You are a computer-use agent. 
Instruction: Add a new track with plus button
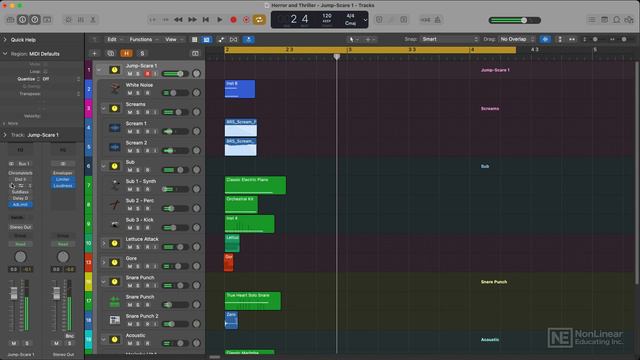[x=94, y=53]
